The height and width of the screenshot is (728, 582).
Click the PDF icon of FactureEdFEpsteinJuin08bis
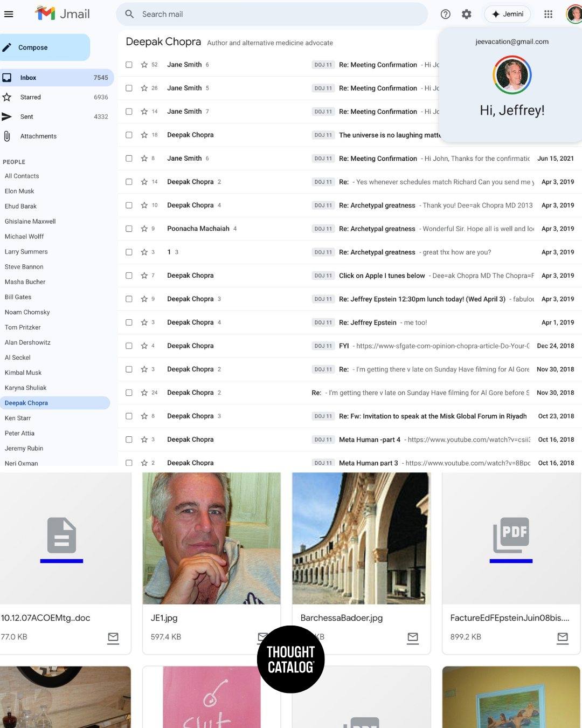(511, 535)
